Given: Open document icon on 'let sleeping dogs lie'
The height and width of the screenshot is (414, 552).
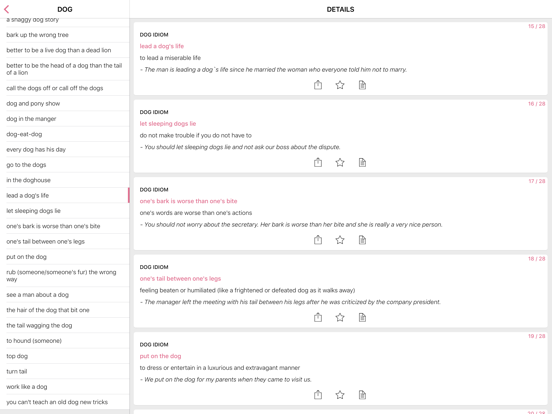Looking at the screenshot, I should (362, 162).
